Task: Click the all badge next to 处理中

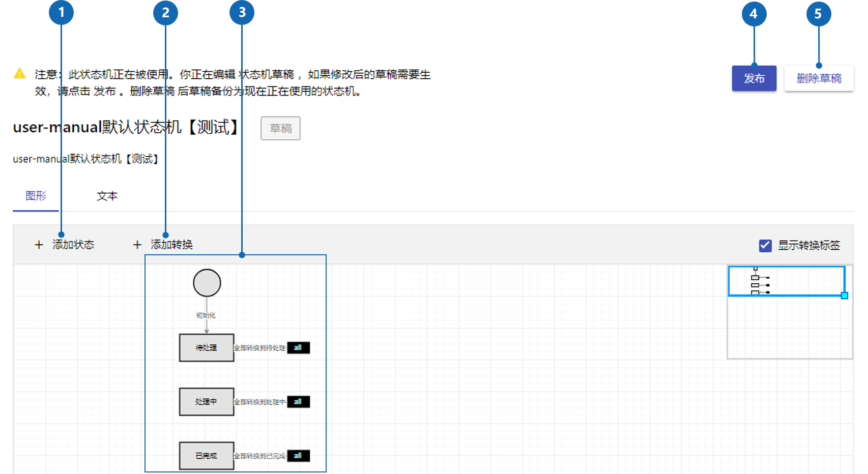Action: (x=298, y=402)
